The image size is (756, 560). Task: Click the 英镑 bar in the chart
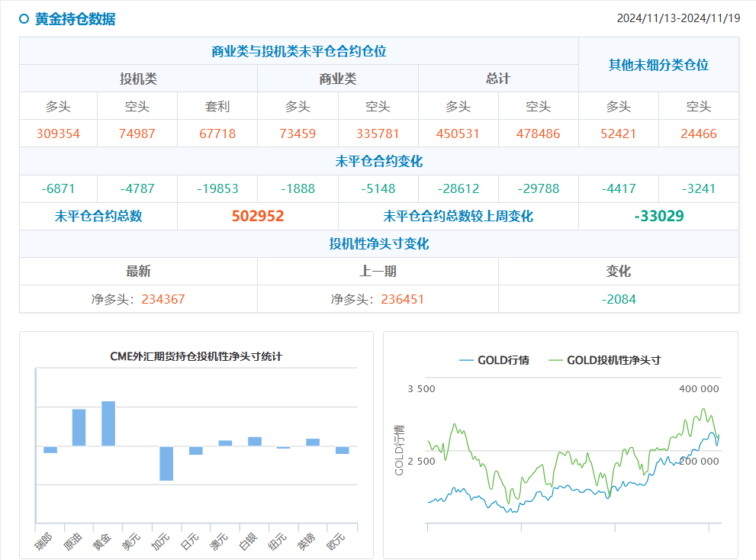pos(313,442)
